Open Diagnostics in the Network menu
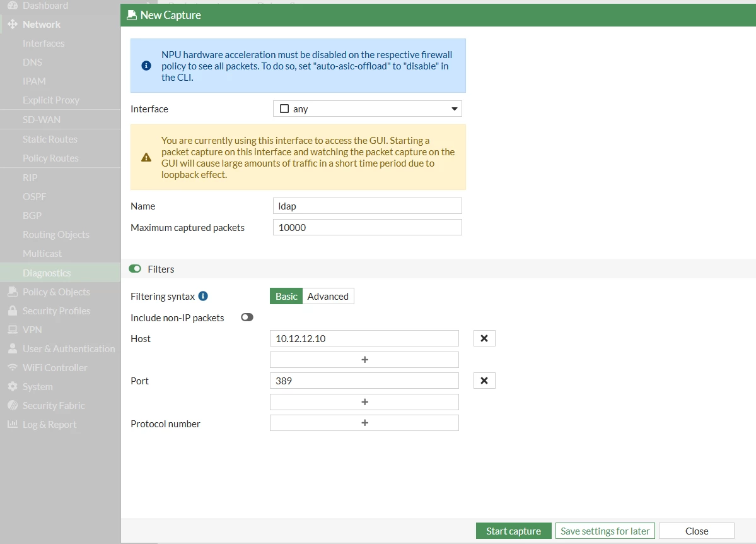This screenshot has width=756, height=544. coord(46,273)
